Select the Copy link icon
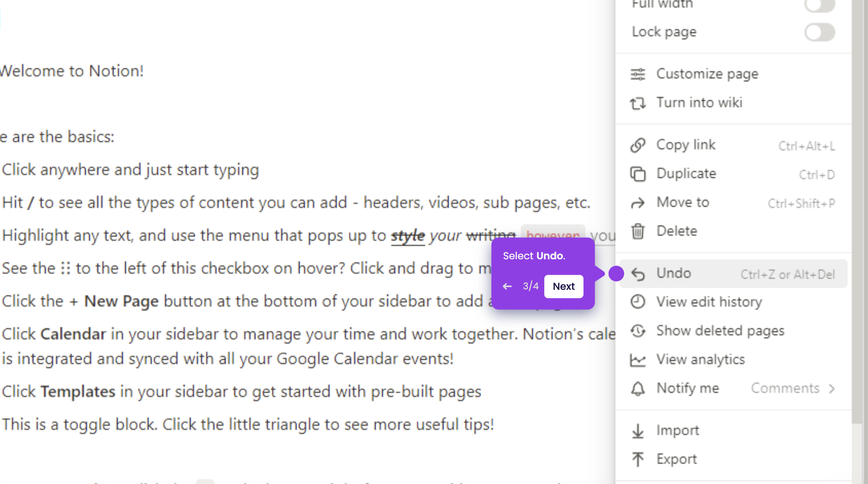 coord(638,144)
